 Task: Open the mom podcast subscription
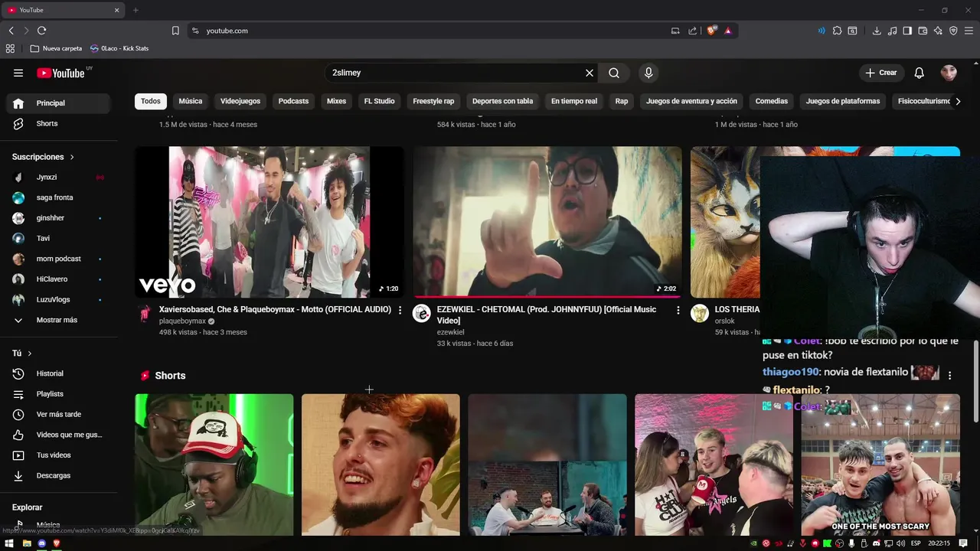pos(58,259)
